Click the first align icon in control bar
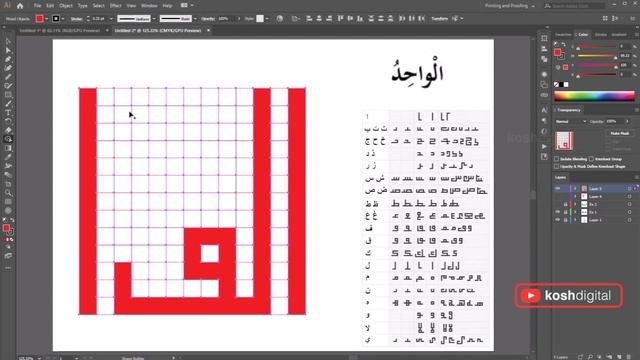This screenshot has height=360, width=640. point(309,19)
